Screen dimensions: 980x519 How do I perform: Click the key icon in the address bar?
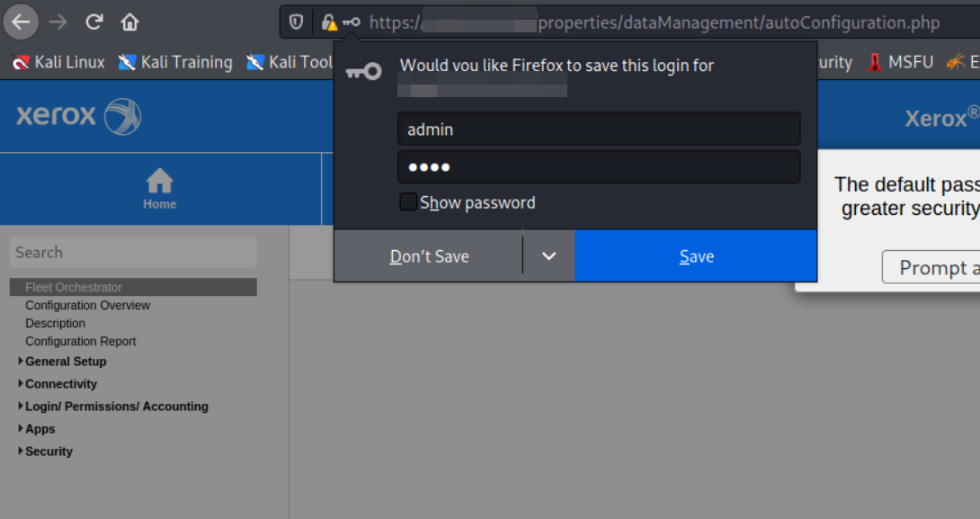coord(352,22)
